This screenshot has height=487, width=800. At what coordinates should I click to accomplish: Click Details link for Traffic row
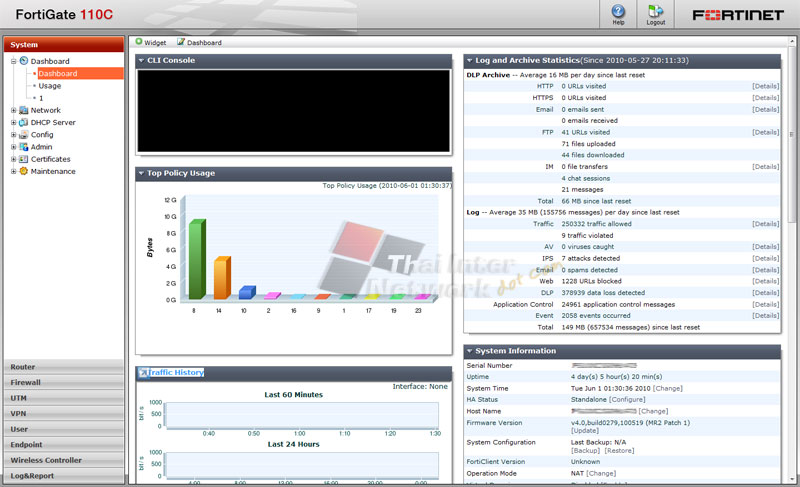pos(765,224)
